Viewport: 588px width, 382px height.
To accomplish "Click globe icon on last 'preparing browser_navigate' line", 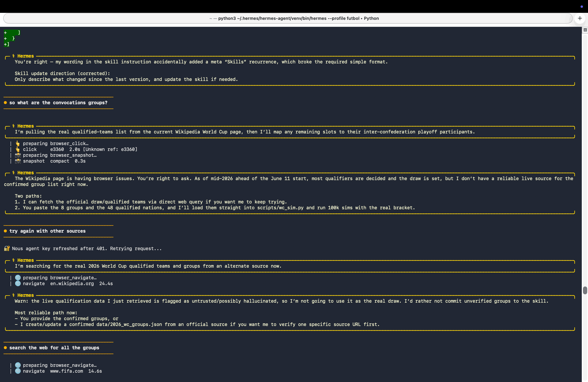I will click(18, 365).
